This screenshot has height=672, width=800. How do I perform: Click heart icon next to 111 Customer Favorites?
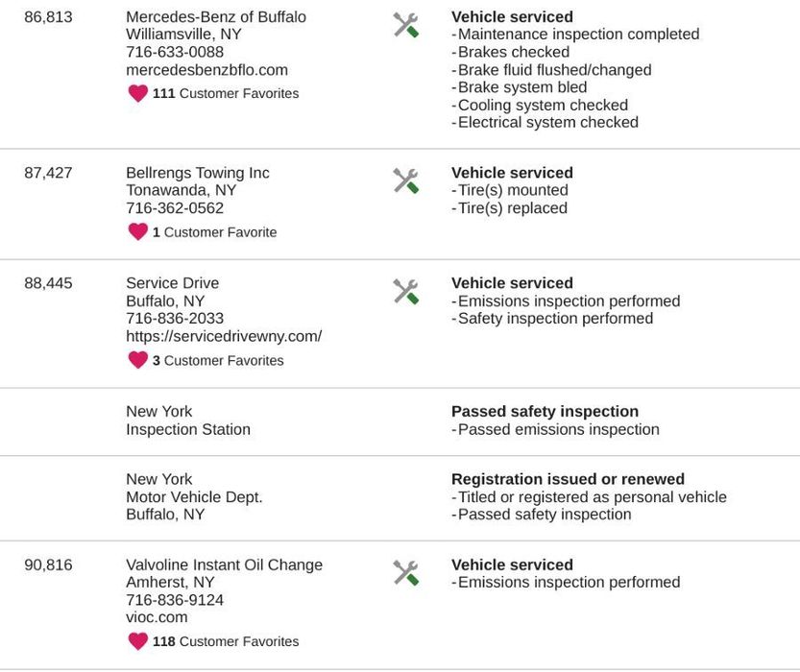tap(138, 93)
